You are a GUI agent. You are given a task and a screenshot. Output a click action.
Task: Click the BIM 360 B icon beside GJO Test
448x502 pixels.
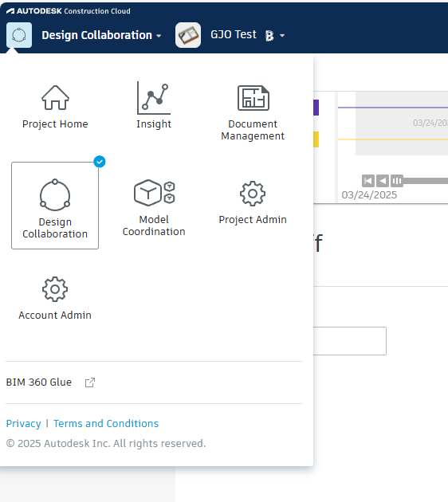[269, 36]
